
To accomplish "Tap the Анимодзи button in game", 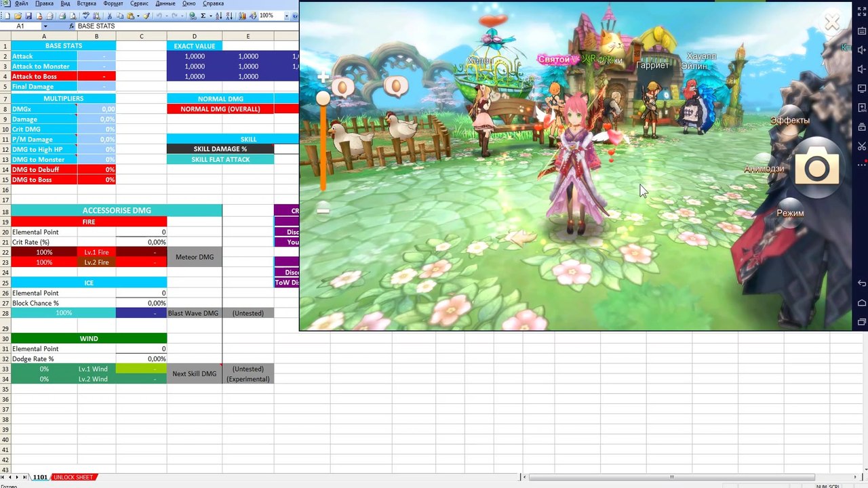I will [764, 169].
